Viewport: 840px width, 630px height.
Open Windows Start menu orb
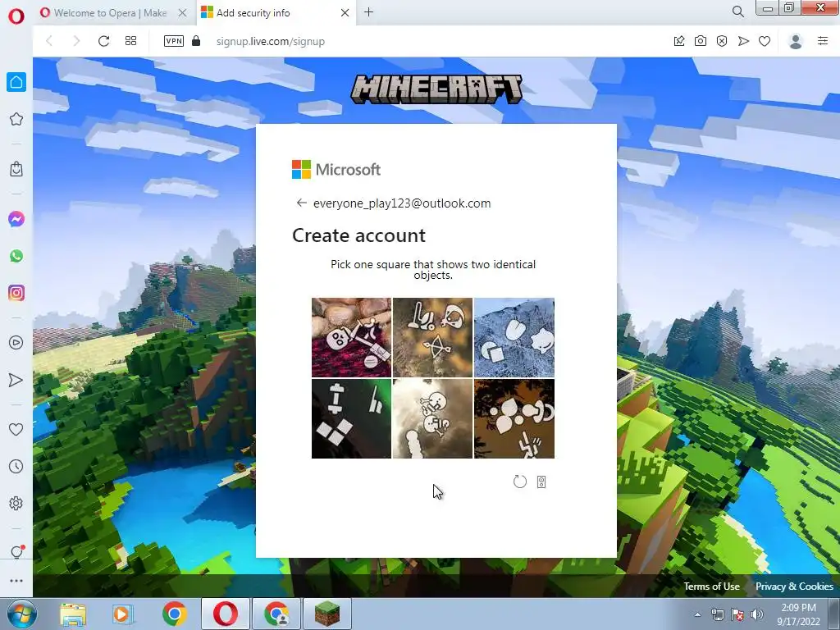tap(21, 614)
